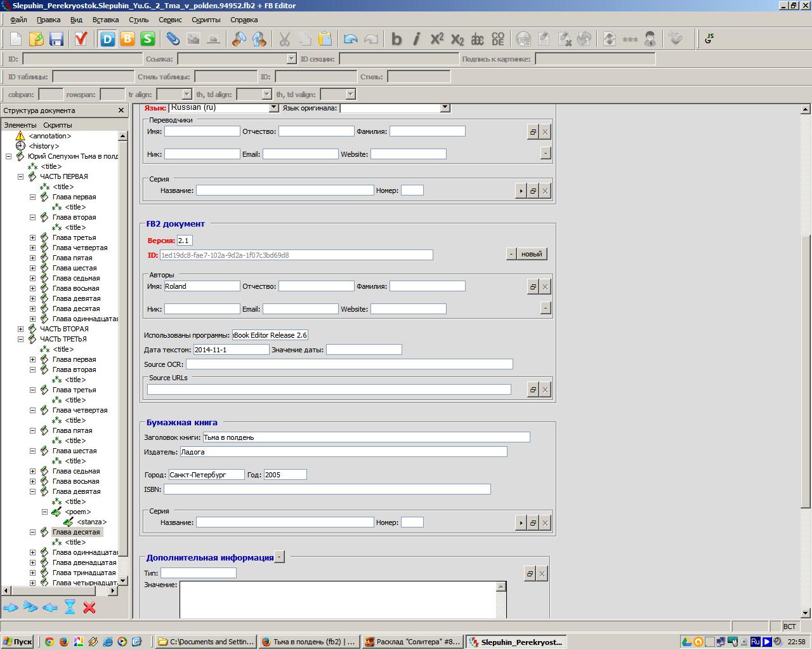Switch to the Скрипты tab in structure panel
812x650 pixels.
58,125
